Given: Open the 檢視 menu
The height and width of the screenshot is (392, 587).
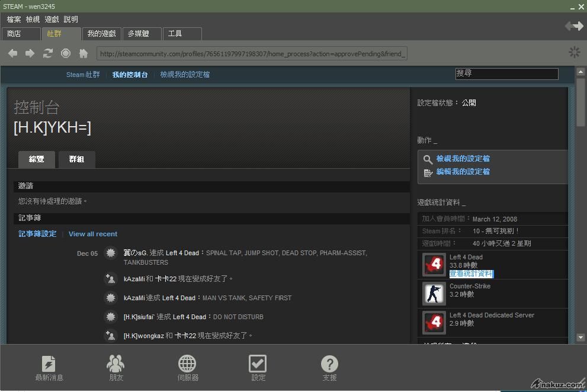Looking at the screenshot, I should click(33, 20).
